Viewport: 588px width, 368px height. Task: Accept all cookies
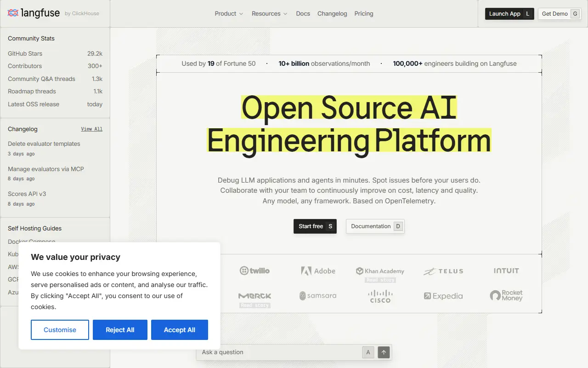tap(180, 330)
